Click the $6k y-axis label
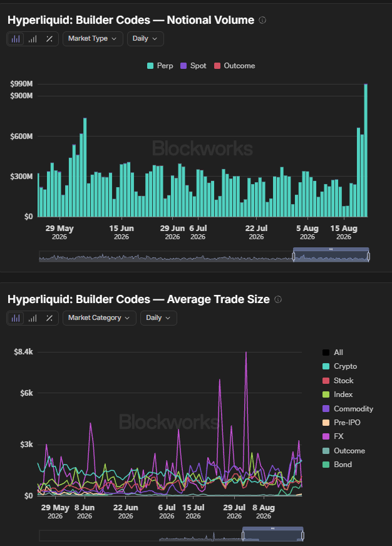 [x=26, y=393]
